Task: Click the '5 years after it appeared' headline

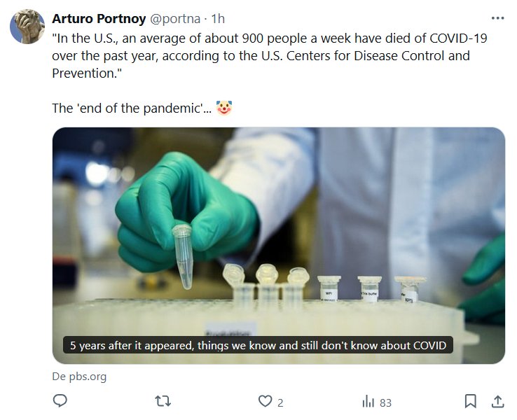Action: (258, 345)
